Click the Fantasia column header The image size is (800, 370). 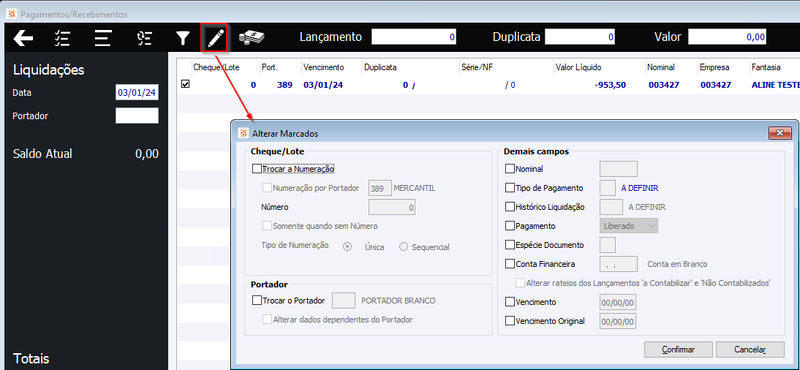(766, 67)
